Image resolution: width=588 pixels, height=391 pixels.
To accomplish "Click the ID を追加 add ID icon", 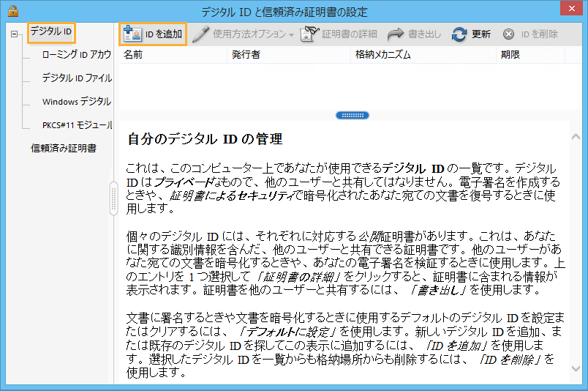I will click(x=132, y=34).
